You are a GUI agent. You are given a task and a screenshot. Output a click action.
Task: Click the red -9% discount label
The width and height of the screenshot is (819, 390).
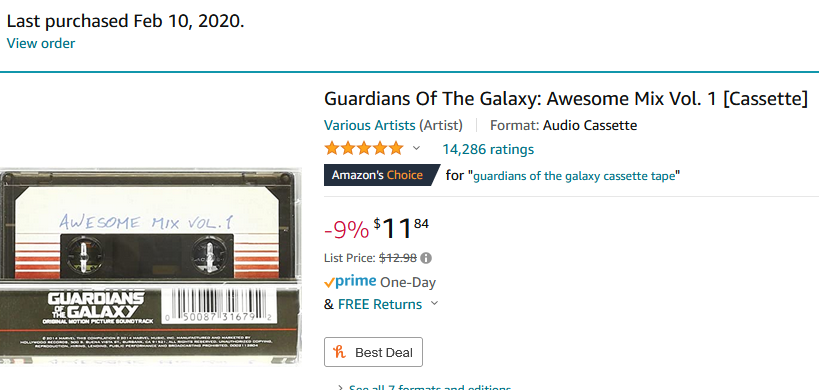346,230
